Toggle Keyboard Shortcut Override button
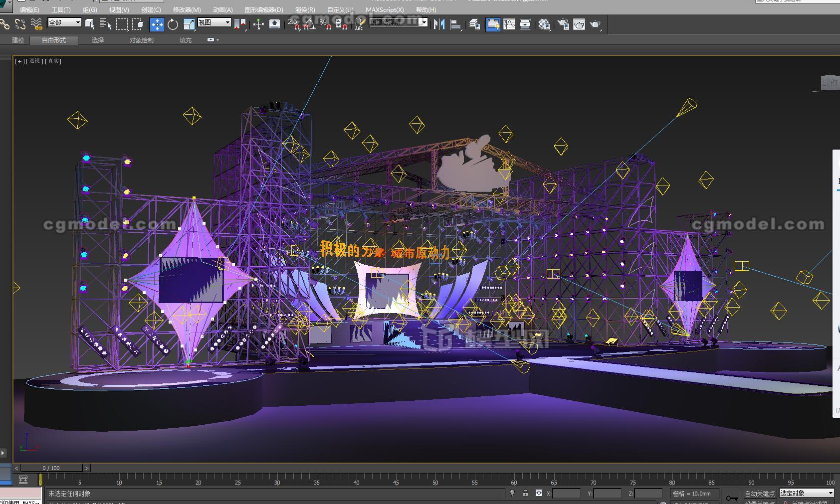 (274, 24)
